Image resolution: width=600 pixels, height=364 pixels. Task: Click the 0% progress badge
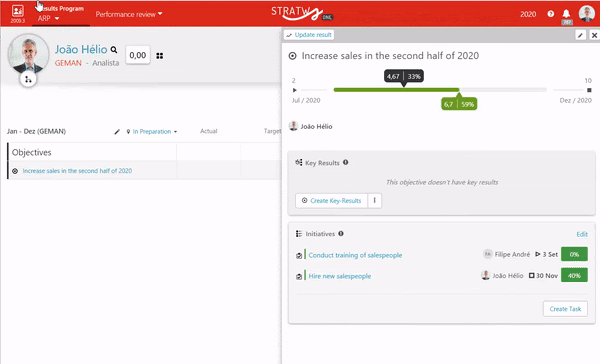tap(574, 254)
